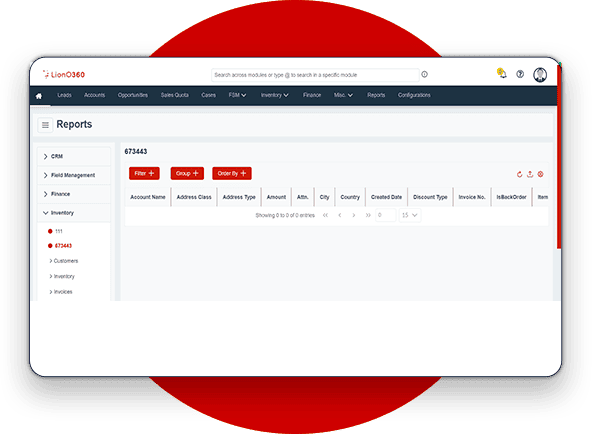
Task: Toggle the Reports hamburger menu
Action: 45,125
